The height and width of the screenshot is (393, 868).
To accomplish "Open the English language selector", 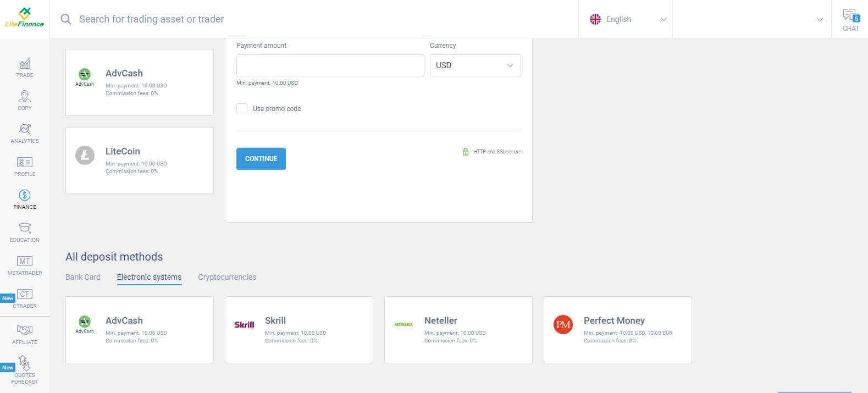I will coord(627,19).
